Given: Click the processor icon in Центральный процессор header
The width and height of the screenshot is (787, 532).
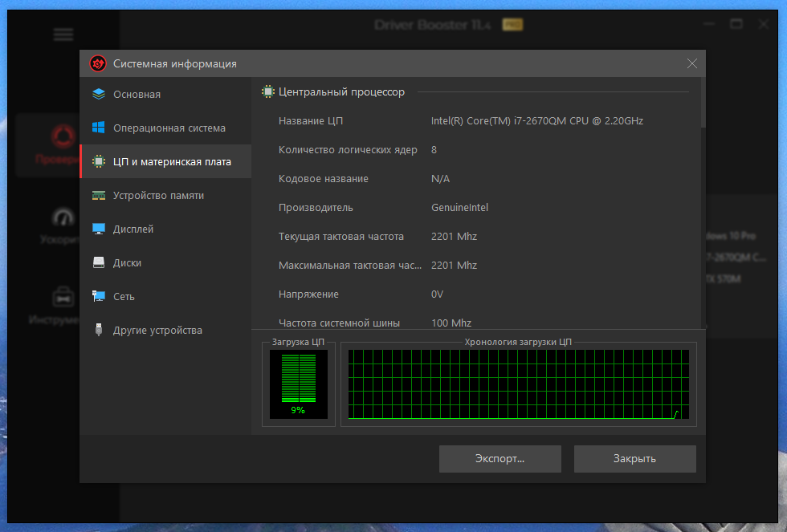Looking at the screenshot, I should pos(268,91).
